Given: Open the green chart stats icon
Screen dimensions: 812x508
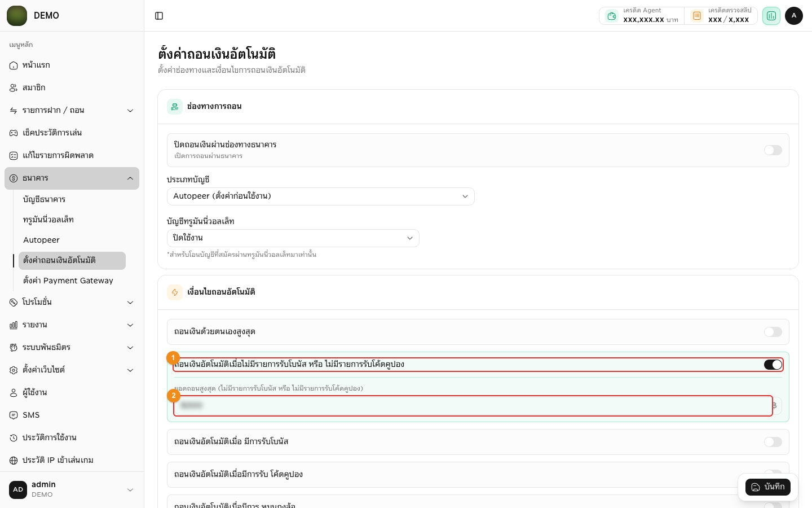Looking at the screenshot, I should coord(771,16).
